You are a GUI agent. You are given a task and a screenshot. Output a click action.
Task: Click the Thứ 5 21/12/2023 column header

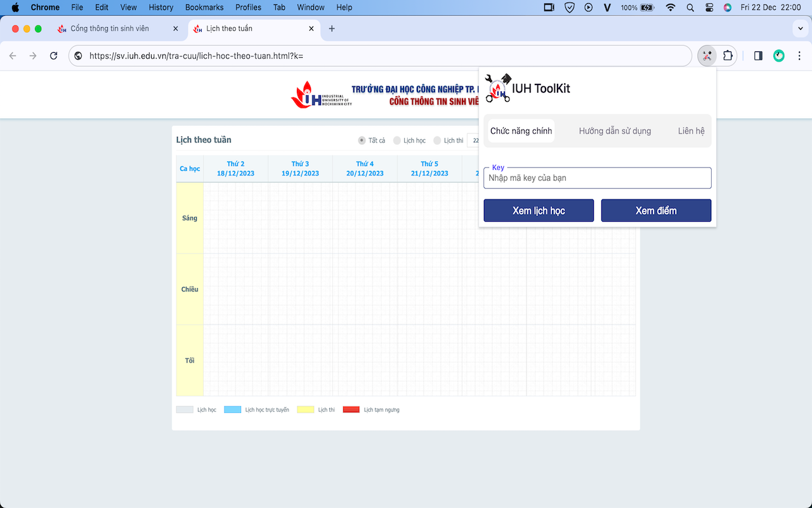(x=429, y=169)
